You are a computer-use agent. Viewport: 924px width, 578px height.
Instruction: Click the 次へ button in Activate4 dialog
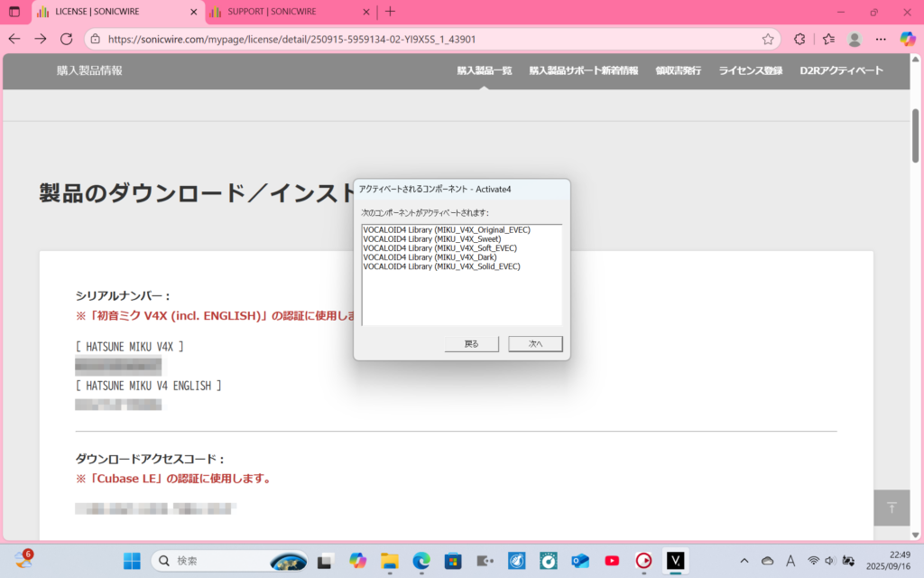click(x=535, y=344)
